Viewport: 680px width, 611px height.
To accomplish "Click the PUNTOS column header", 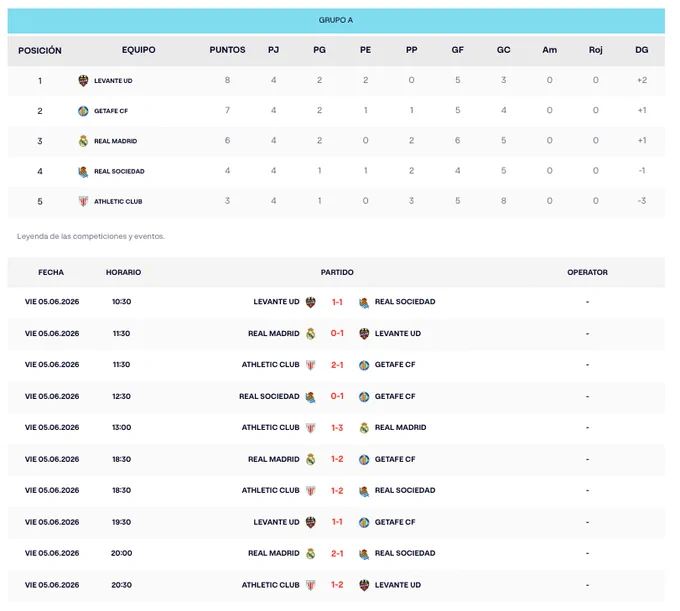I will coord(227,50).
